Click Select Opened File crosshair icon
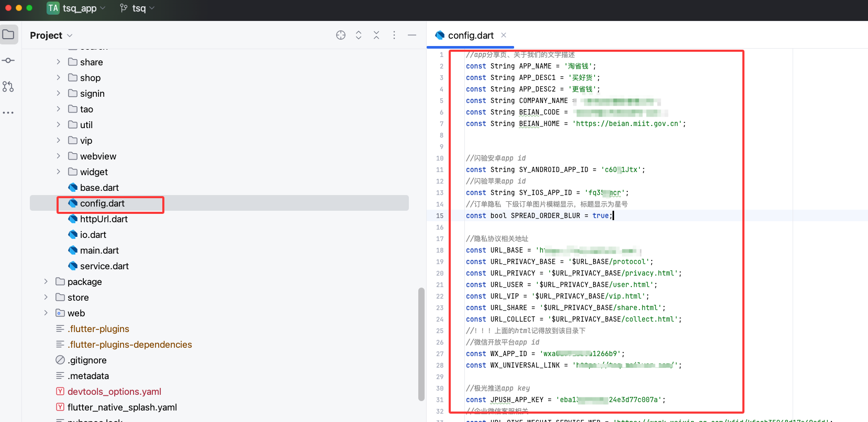The image size is (868, 422). (341, 35)
